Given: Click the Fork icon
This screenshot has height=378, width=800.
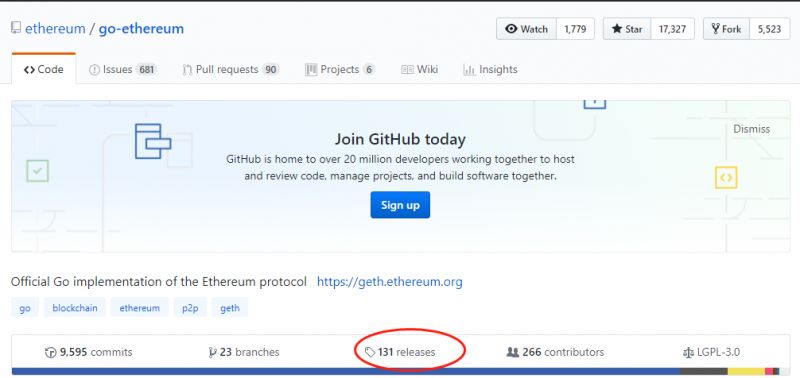Looking at the screenshot, I should tap(715, 29).
